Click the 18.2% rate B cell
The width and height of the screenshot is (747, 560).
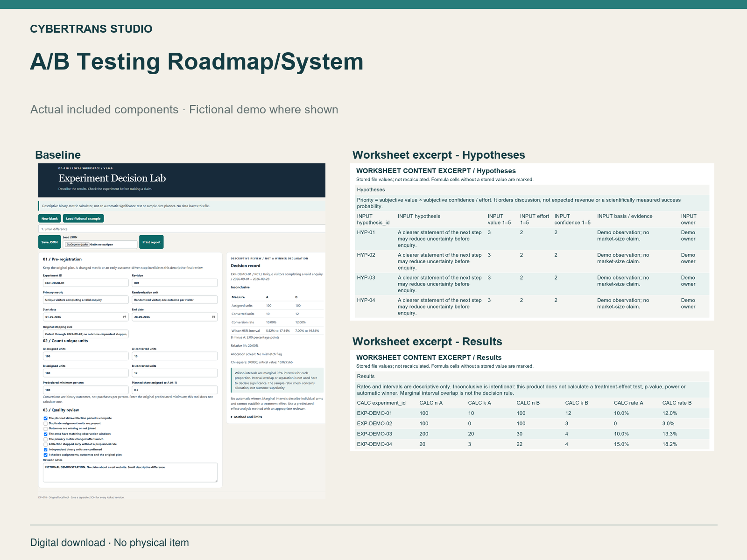(669, 444)
